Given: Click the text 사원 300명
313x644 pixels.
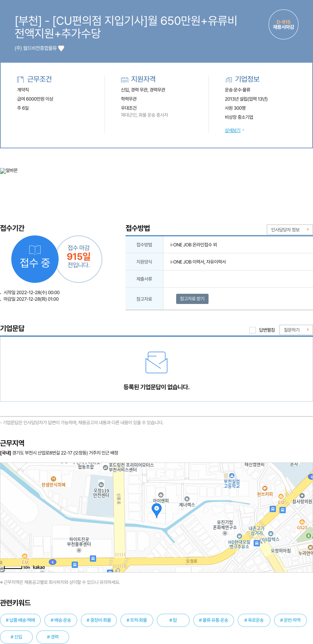Looking at the screenshot, I should (x=235, y=108).
